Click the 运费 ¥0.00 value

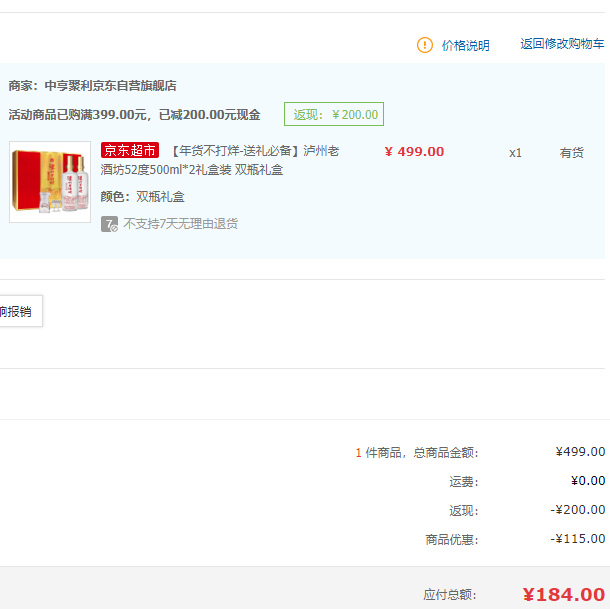pyautogui.click(x=587, y=481)
